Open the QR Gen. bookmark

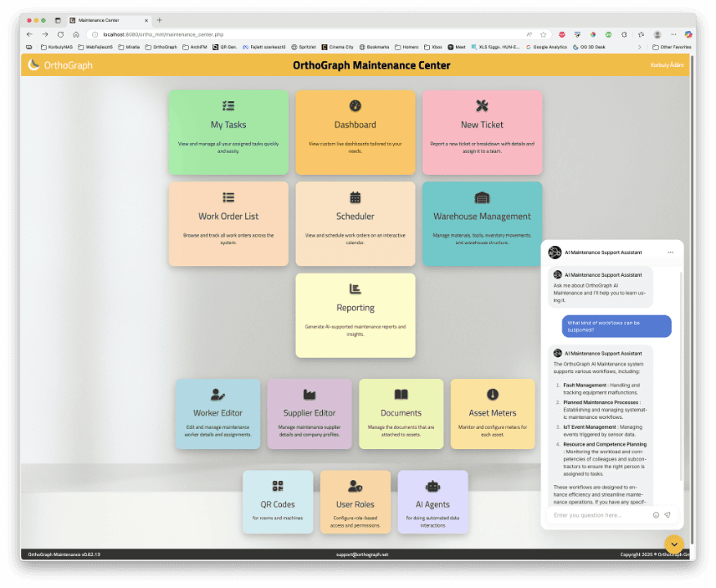tap(225, 47)
